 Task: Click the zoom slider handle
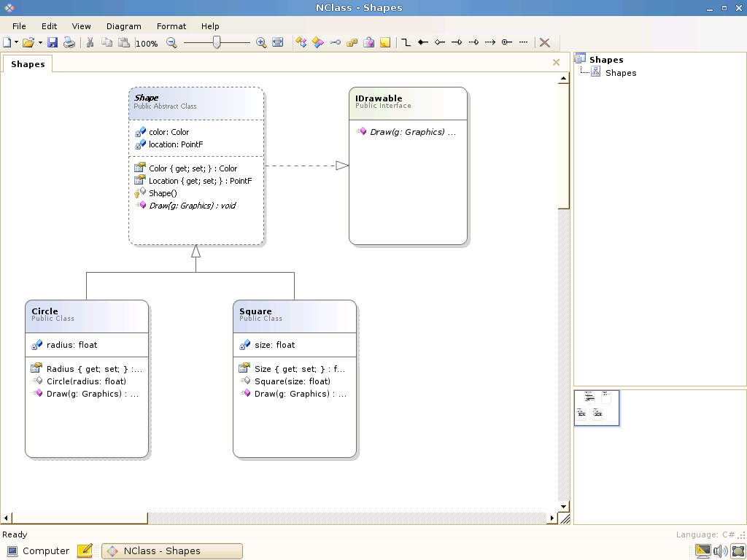point(217,42)
